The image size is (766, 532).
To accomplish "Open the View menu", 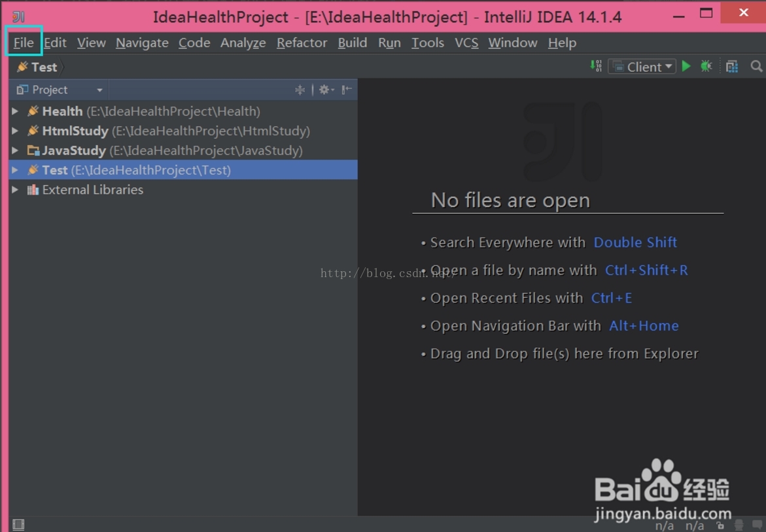I will [x=92, y=42].
